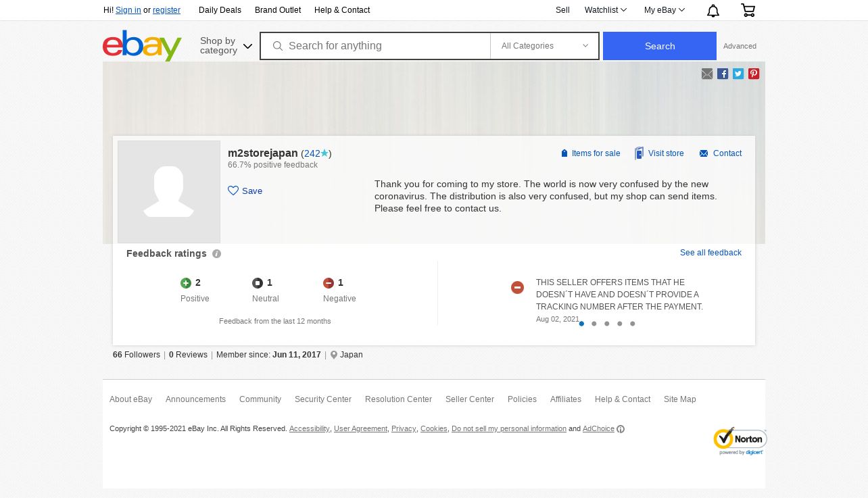
Task: Click Sell in top navigation
Action: coord(562,10)
